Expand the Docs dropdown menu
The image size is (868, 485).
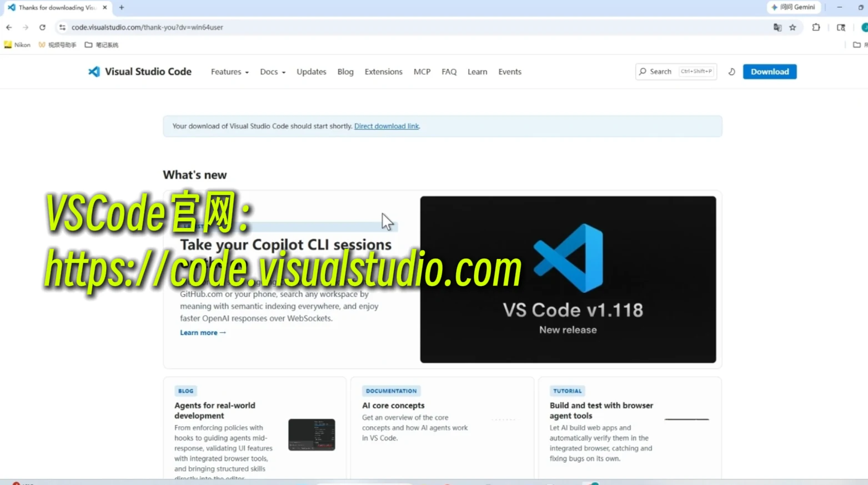pos(273,72)
